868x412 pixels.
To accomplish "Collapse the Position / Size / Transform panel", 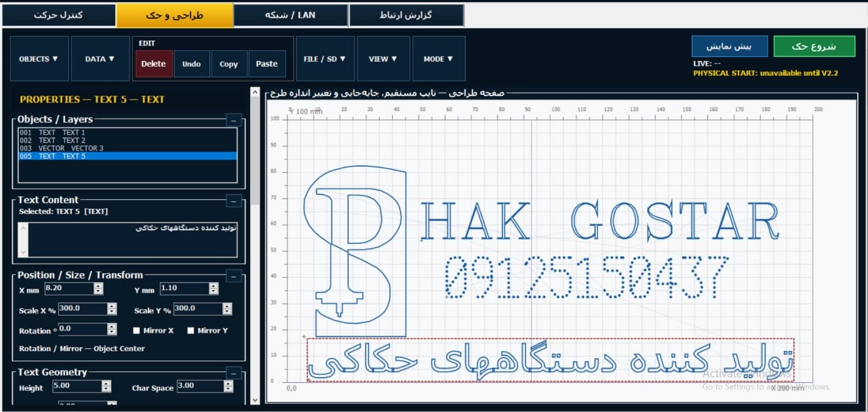I will (234, 276).
